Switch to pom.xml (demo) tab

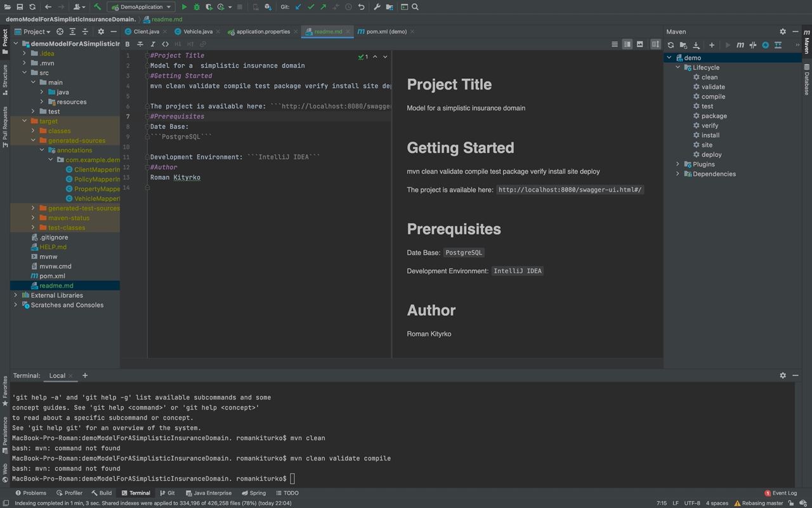point(386,31)
